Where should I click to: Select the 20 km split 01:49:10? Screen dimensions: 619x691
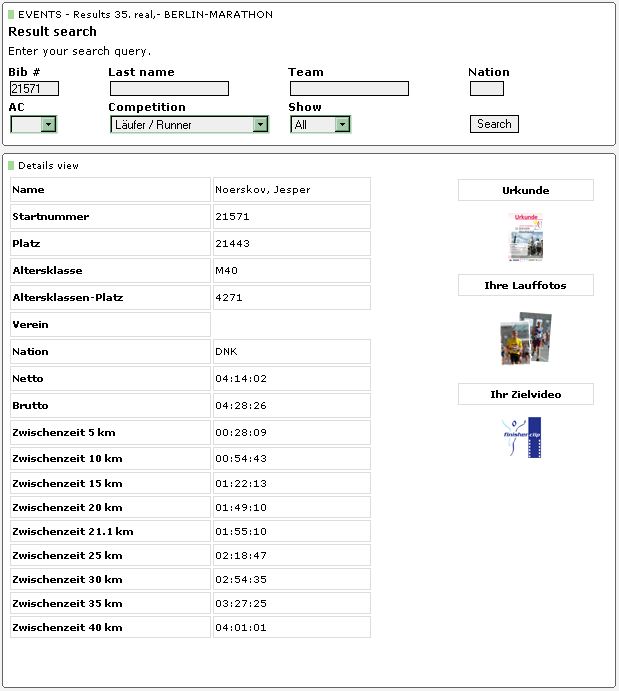click(x=241, y=507)
